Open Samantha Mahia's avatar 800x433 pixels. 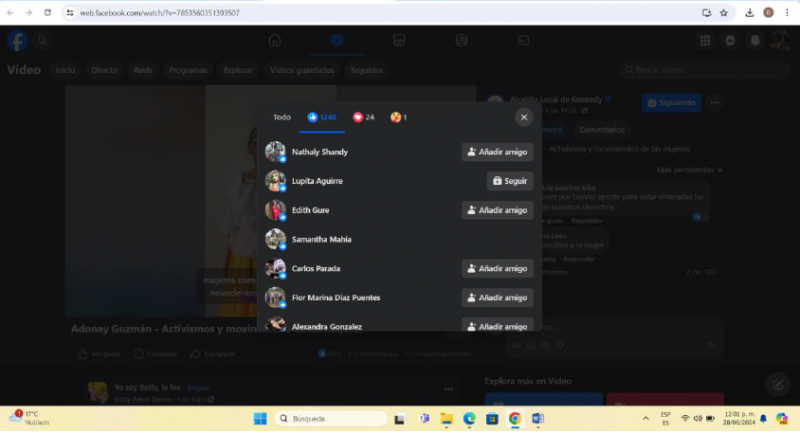click(275, 239)
